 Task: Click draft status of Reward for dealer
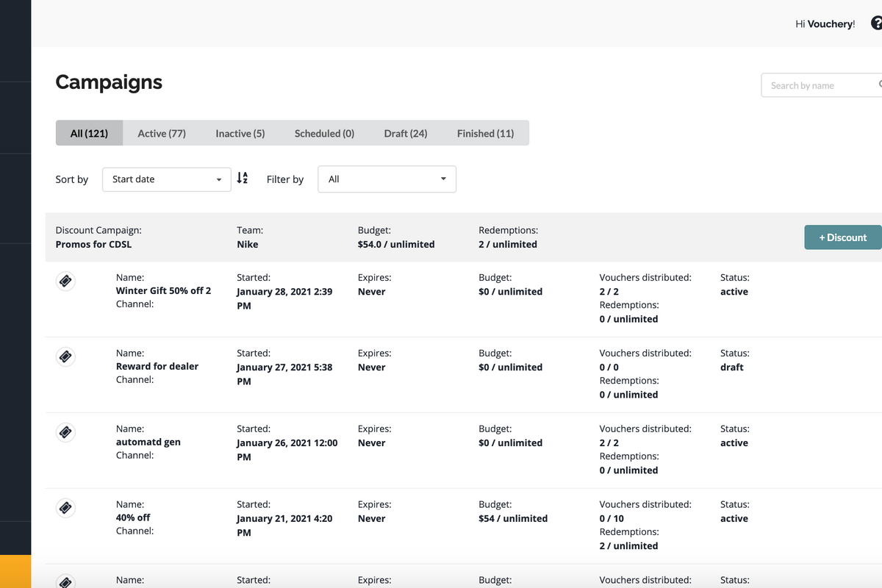tap(732, 367)
